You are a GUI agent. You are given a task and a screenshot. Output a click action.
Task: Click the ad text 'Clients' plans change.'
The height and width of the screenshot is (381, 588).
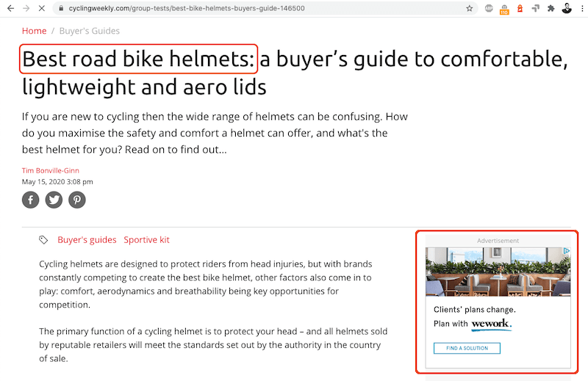[x=475, y=310]
